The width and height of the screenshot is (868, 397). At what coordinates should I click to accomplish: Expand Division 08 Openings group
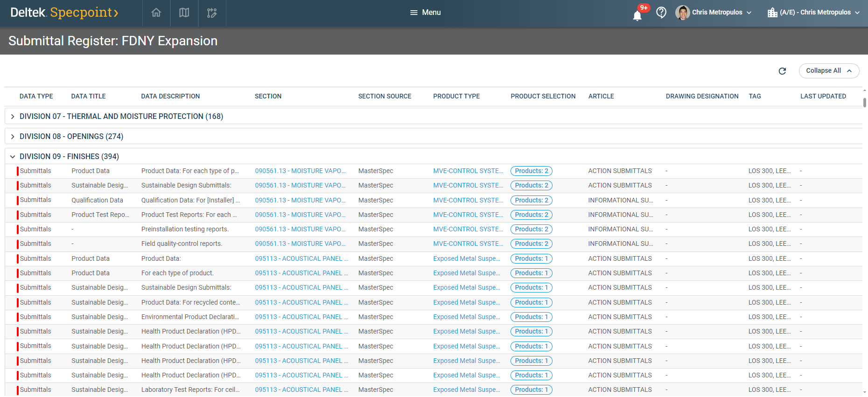(13, 137)
